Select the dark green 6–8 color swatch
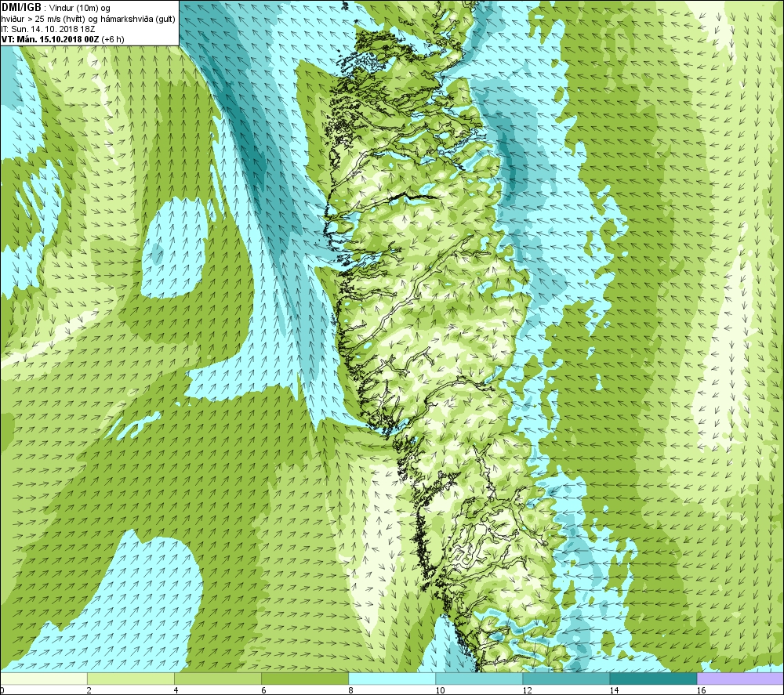The height and width of the screenshot is (695, 784). click(x=304, y=679)
